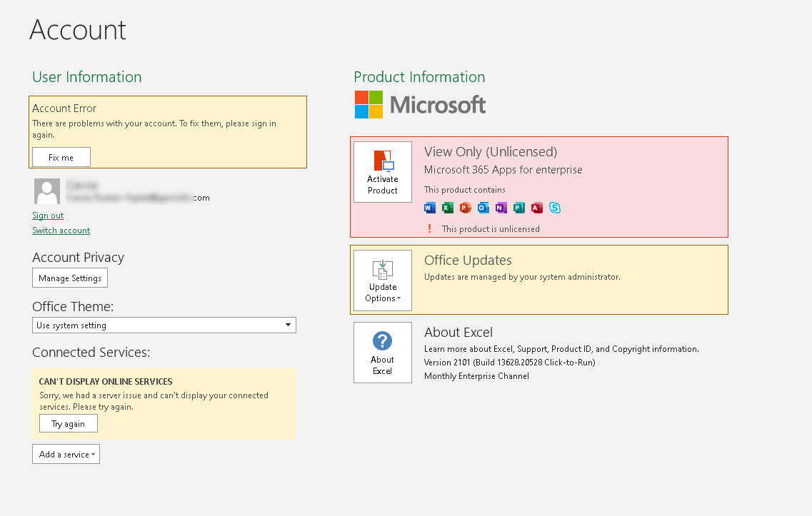Click Fix me to repair account
812x516 pixels.
pos(61,157)
